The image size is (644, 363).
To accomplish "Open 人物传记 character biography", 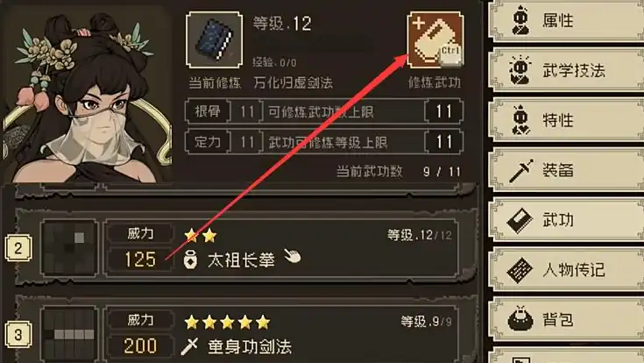I will [567, 270].
